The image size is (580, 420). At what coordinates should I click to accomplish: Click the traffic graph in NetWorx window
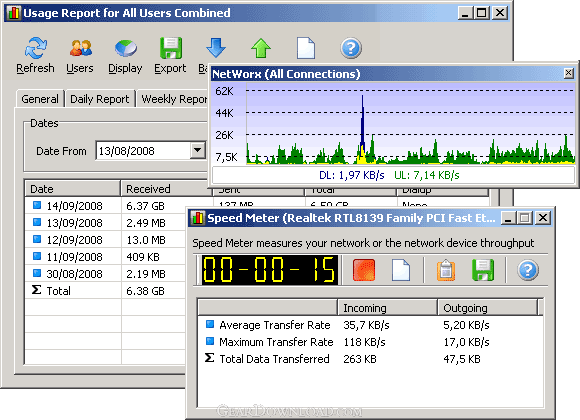[x=411, y=124]
